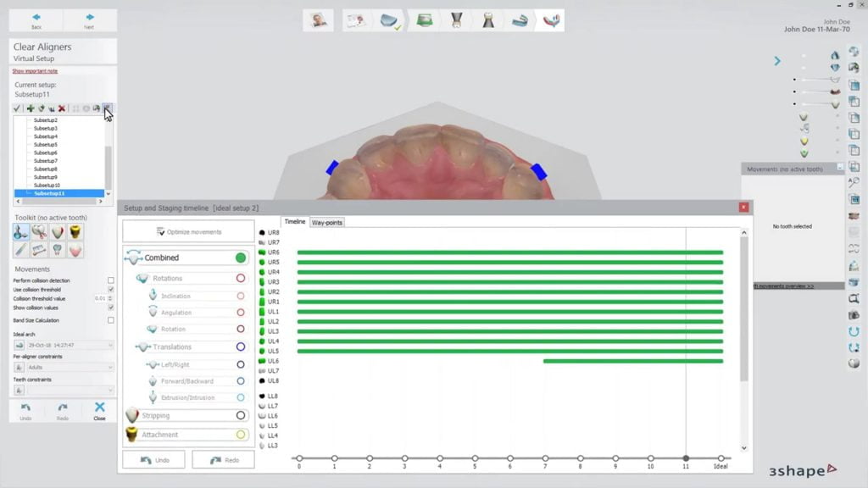Select the pink heart-shaped Toolkit icon

pyautogui.click(x=75, y=250)
